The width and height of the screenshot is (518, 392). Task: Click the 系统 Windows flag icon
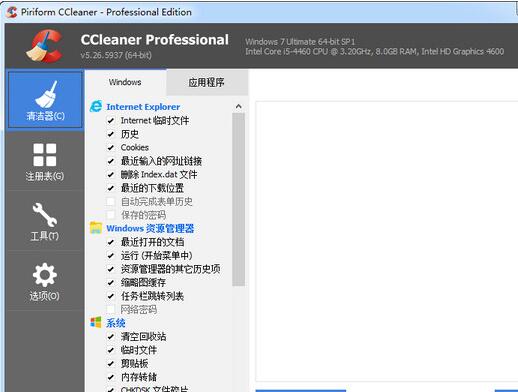pos(96,322)
